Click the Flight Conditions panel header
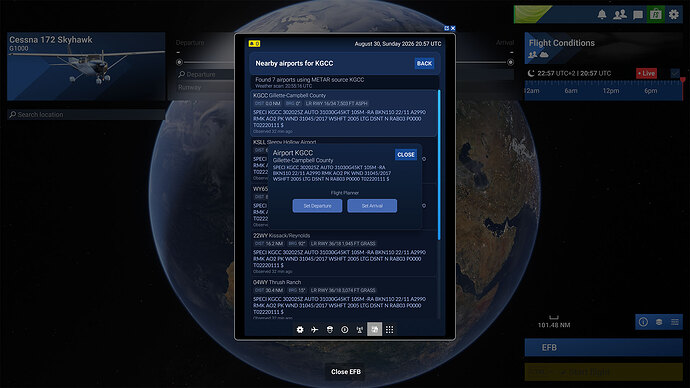The image size is (690, 388). tap(603, 48)
